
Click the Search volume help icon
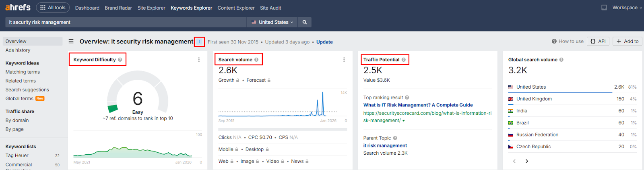click(x=256, y=60)
